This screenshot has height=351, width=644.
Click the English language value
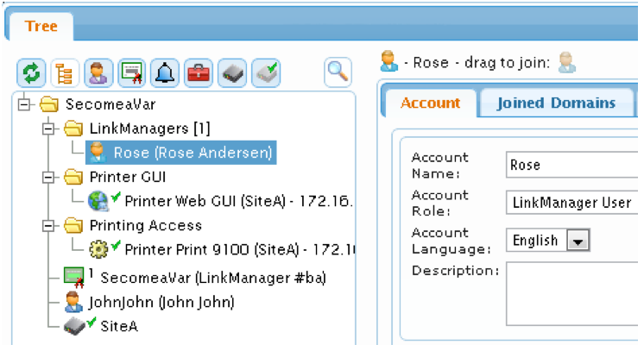[x=535, y=240]
